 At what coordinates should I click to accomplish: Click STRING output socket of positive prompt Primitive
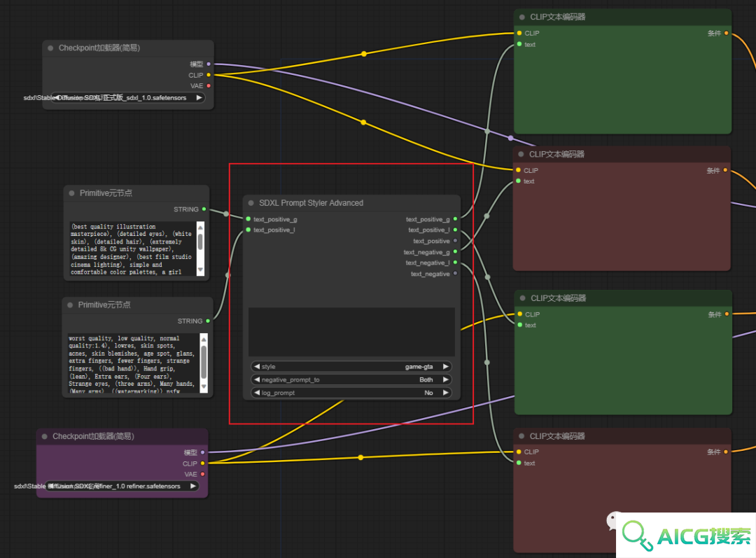pyautogui.click(x=204, y=209)
